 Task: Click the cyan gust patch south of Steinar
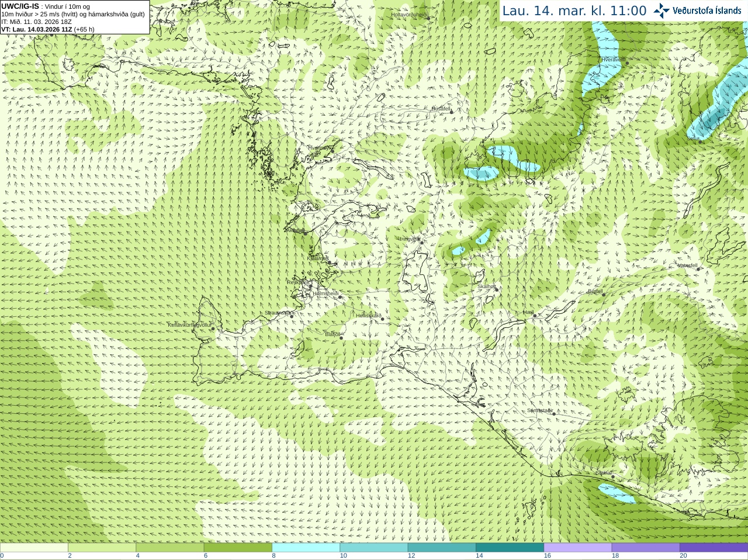tap(617, 493)
